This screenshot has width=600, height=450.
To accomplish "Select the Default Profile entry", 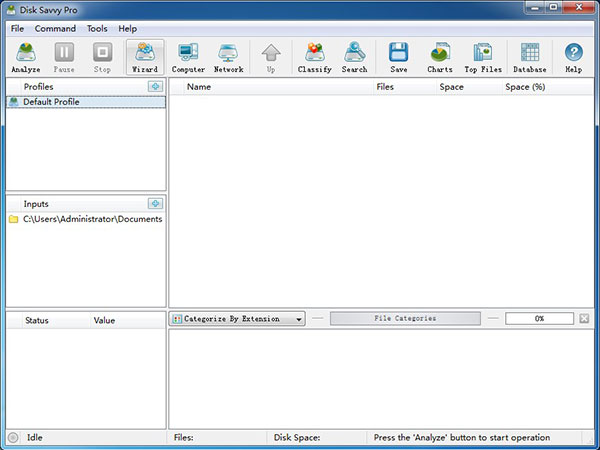I will coord(51,102).
